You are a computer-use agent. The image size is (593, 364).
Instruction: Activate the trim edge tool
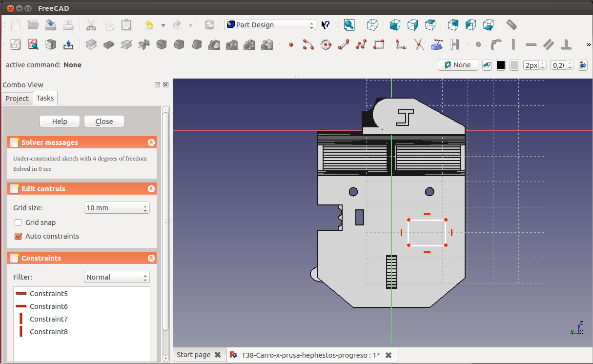[419, 45]
